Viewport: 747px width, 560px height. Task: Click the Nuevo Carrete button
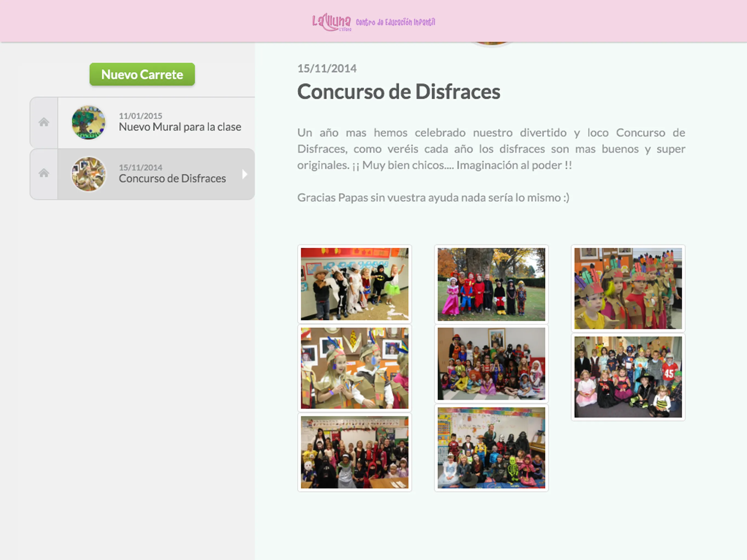click(142, 74)
